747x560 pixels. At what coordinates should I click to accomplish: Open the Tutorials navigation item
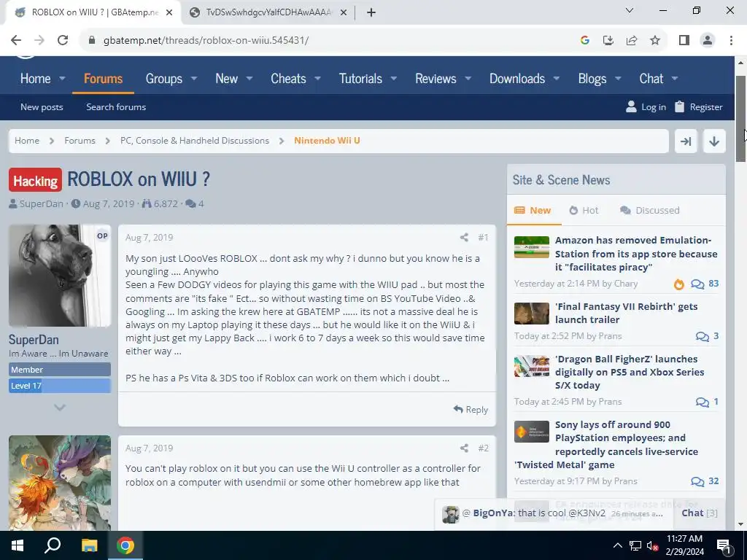click(360, 79)
